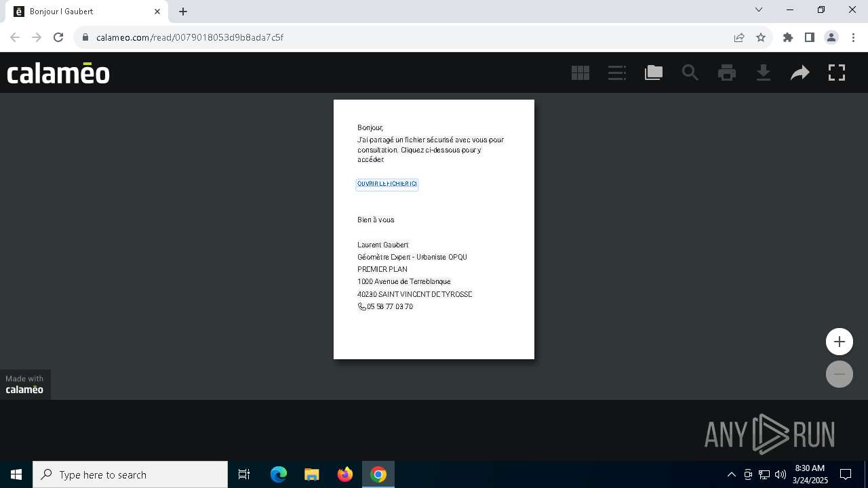This screenshot has width=868, height=488.
Task: Click the Calaméo logo in the header
Action: [x=58, y=73]
